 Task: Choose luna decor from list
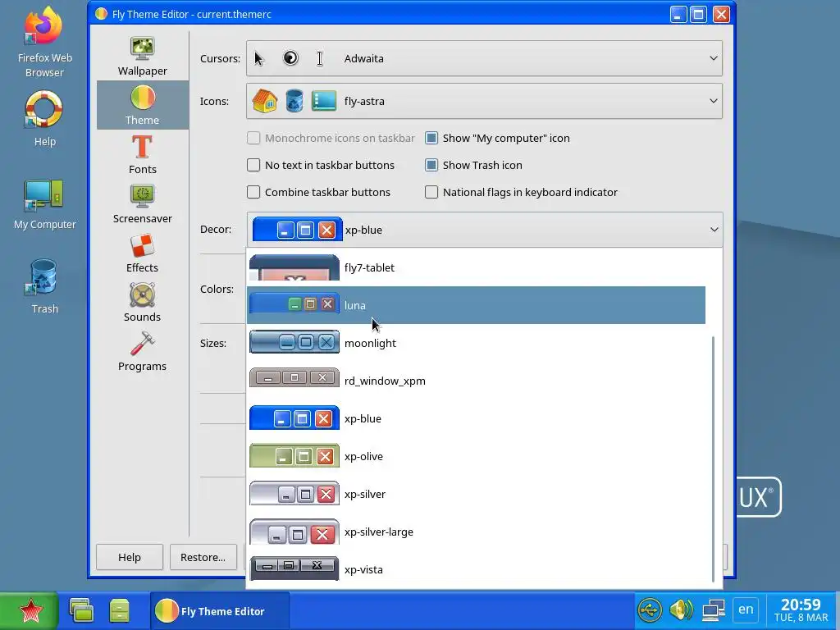click(x=476, y=305)
